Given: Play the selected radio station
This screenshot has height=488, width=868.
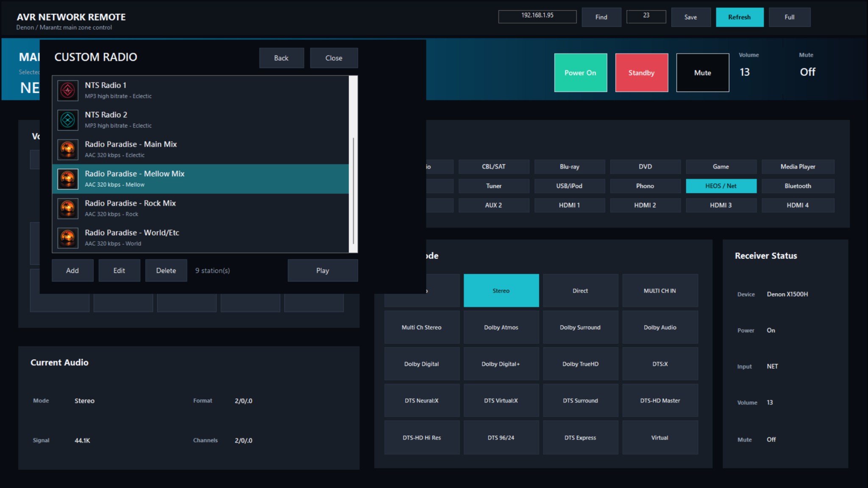Looking at the screenshot, I should point(323,270).
